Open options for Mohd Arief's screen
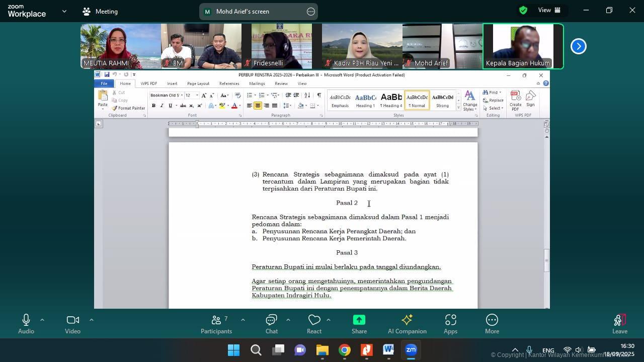The width and height of the screenshot is (644, 362). pyautogui.click(x=310, y=12)
